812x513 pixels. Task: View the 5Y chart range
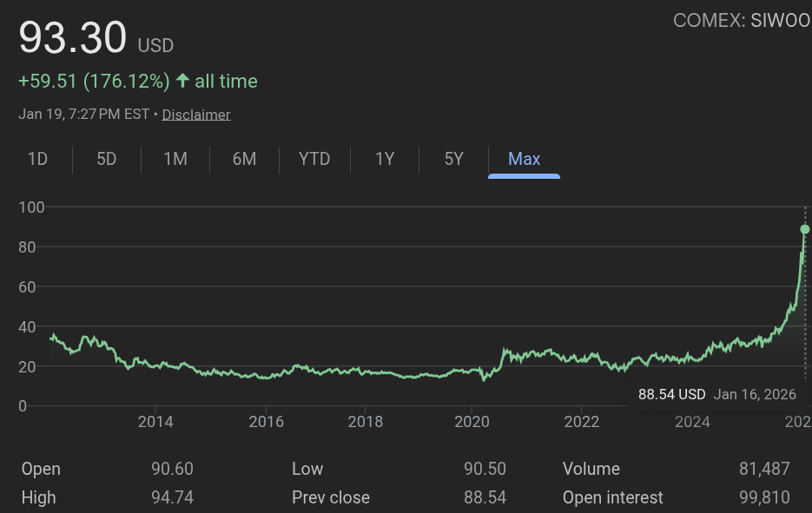[453, 159]
